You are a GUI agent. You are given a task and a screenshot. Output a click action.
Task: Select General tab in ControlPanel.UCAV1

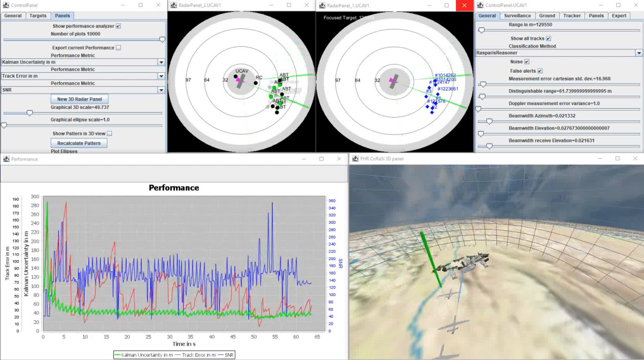click(x=487, y=16)
